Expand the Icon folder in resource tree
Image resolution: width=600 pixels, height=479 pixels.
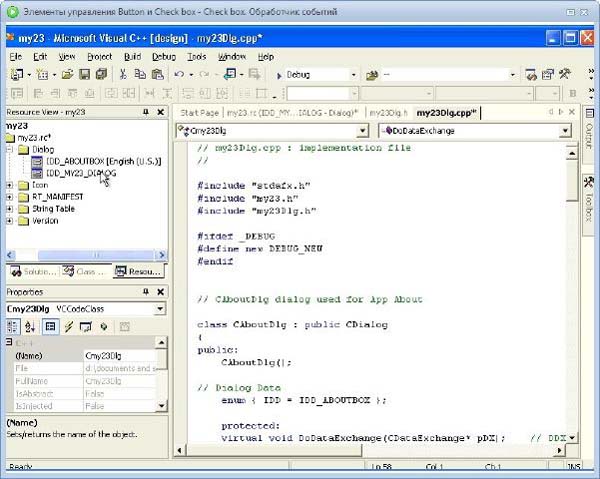point(10,185)
